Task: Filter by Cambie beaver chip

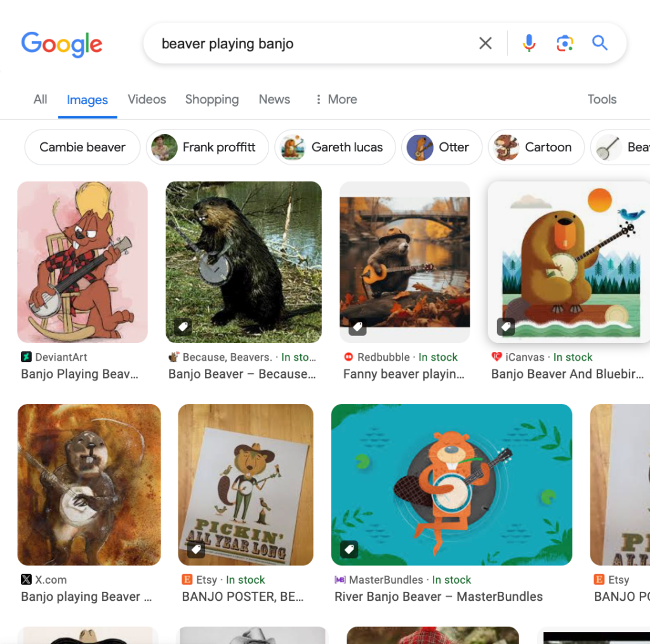Action: [83, 147]
